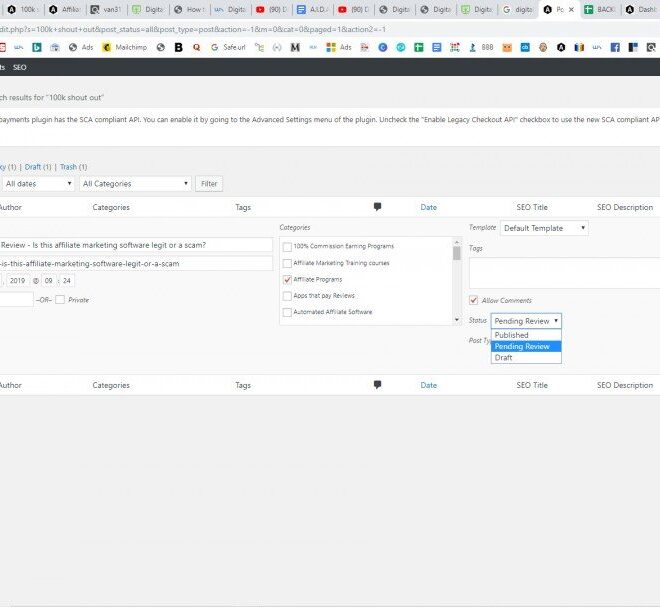The height and width of the screenshot is (607, 660).
Task: Switch to the How tab
Action: click(x=190, y=9)
